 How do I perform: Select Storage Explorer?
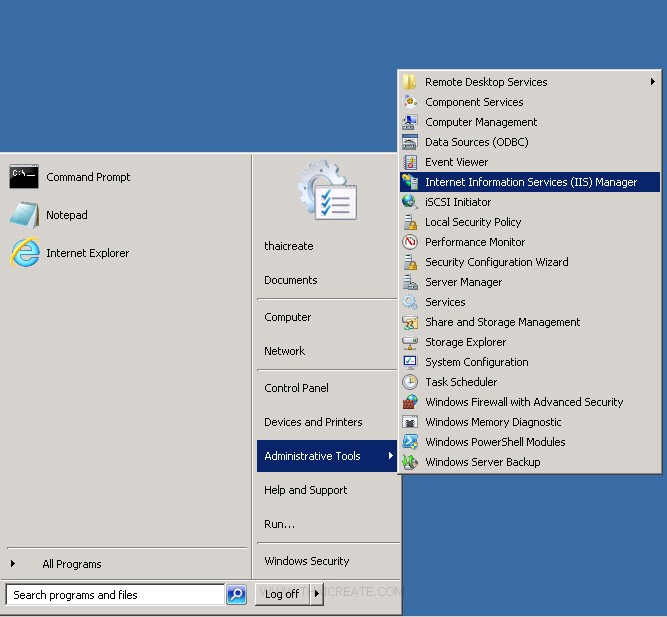(x=530, y=342)
